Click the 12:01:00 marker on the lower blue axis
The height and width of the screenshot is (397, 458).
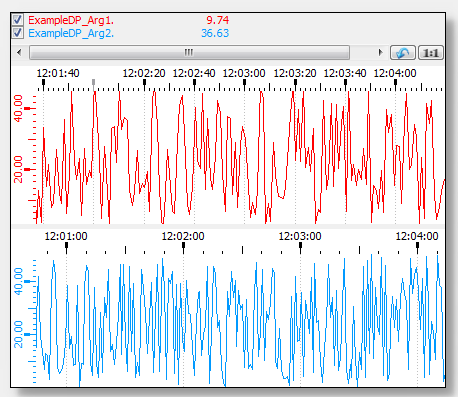tap(66, 246)
